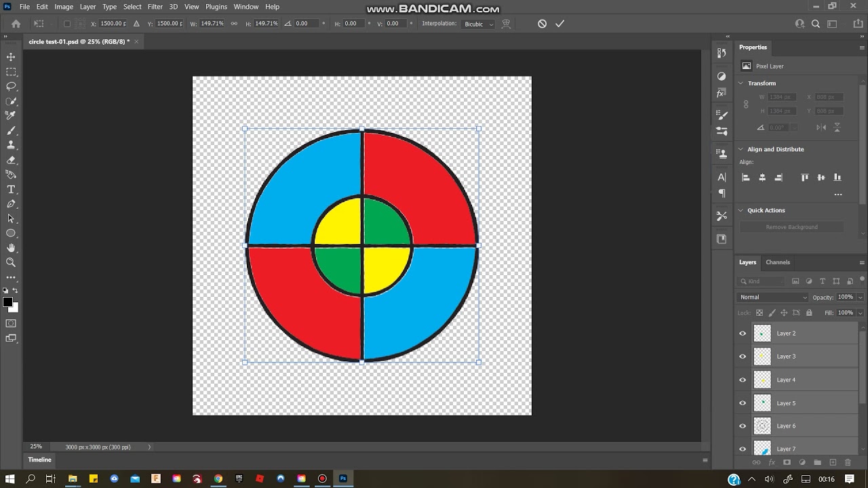868x488 pixels.
Task: Select the Brush tool
Action: point(11,131)
